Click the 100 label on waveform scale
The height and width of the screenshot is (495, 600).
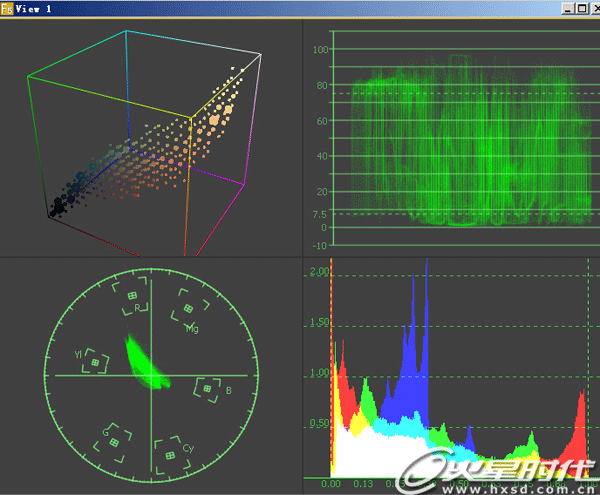pyautogui.click(x=320, y=49)
